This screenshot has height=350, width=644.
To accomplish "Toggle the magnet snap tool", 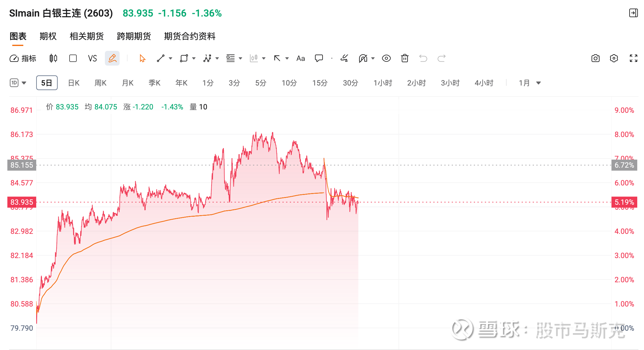I will tap(363, 58).
